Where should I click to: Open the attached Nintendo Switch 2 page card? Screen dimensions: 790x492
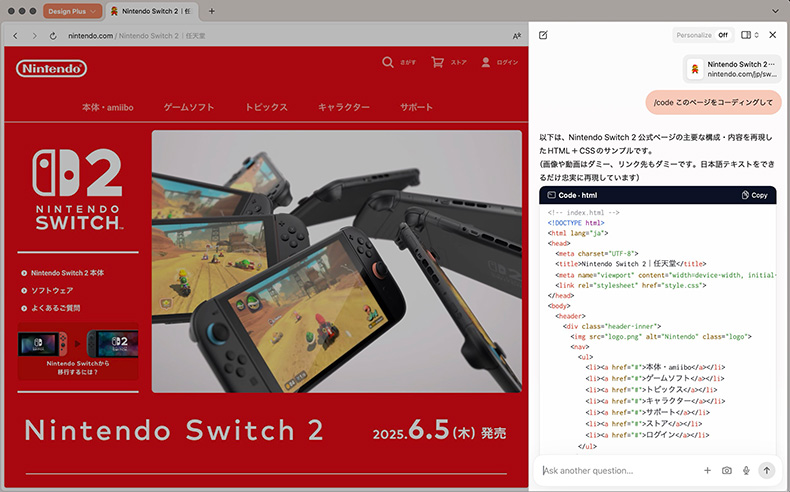click(733, 69)
